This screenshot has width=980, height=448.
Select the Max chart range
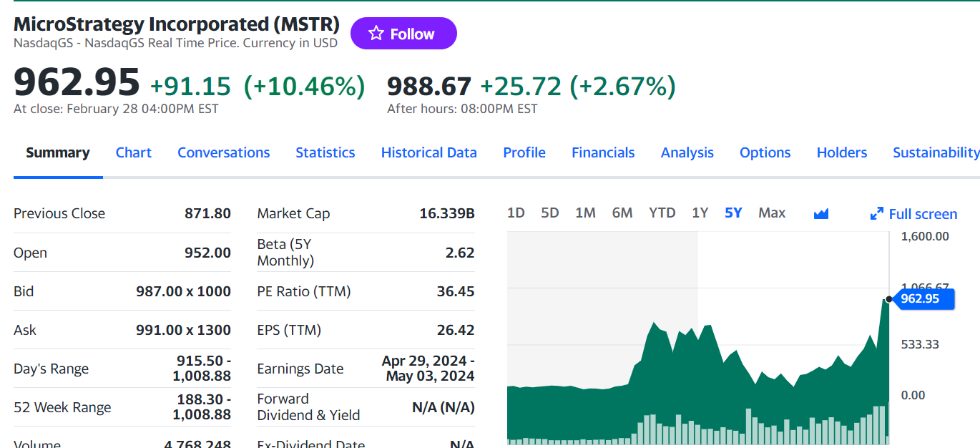[x=772, y=213]
